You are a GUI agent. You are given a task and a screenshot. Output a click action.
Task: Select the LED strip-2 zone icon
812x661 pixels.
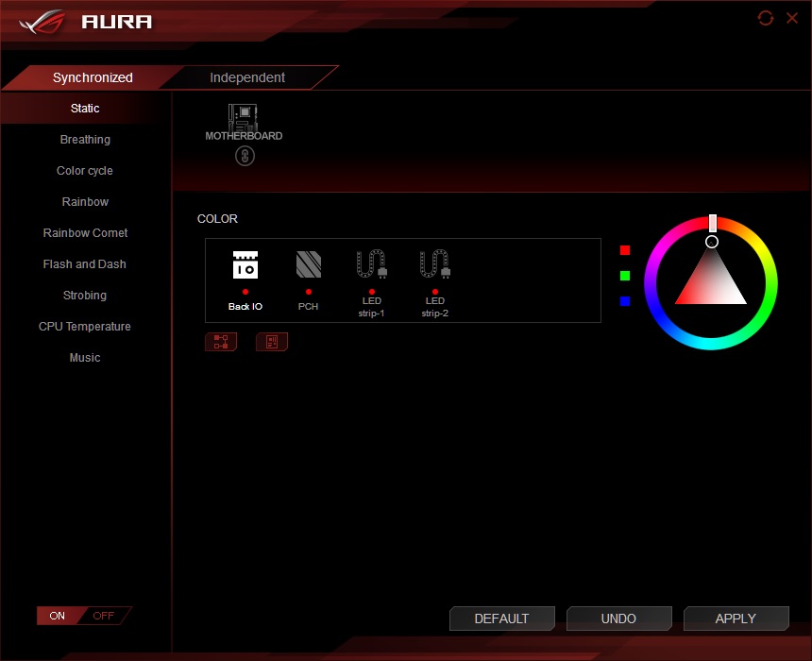click(x=435, y=264)
